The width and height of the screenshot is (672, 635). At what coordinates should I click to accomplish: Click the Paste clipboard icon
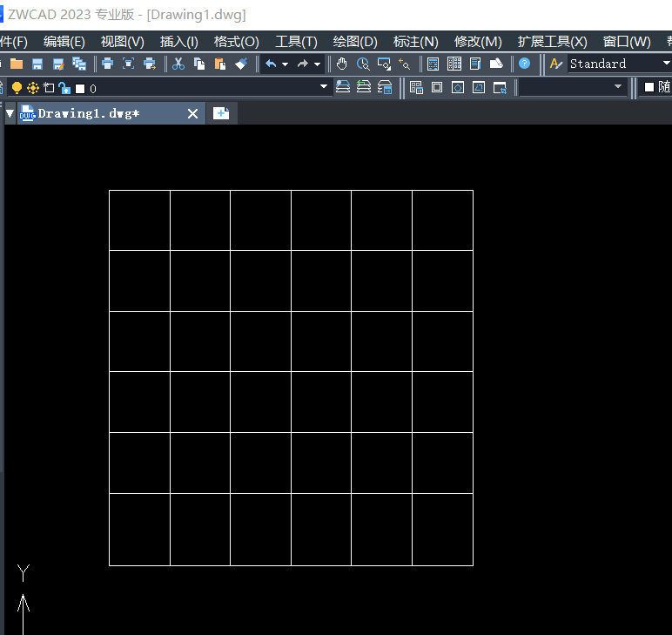tap(220, 64)
